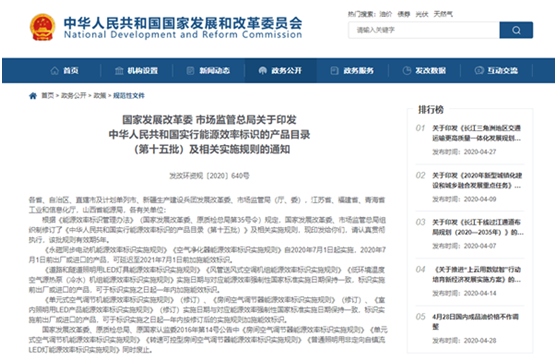Click 政策 in the breadcrumb
Viewport: 557px width, 363px height.
[x=100, y=96]
